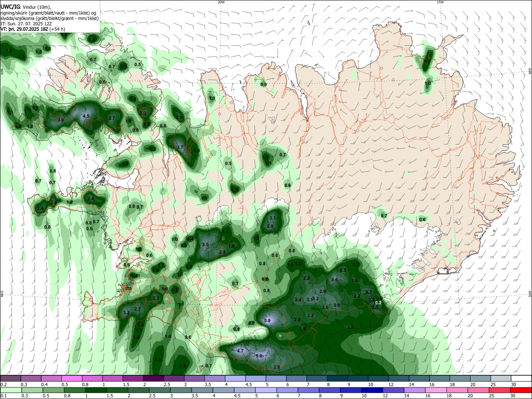Click the snow scale swatch between 12 and 14
This screenshot has height=399, width=532.
coord(399,378)
